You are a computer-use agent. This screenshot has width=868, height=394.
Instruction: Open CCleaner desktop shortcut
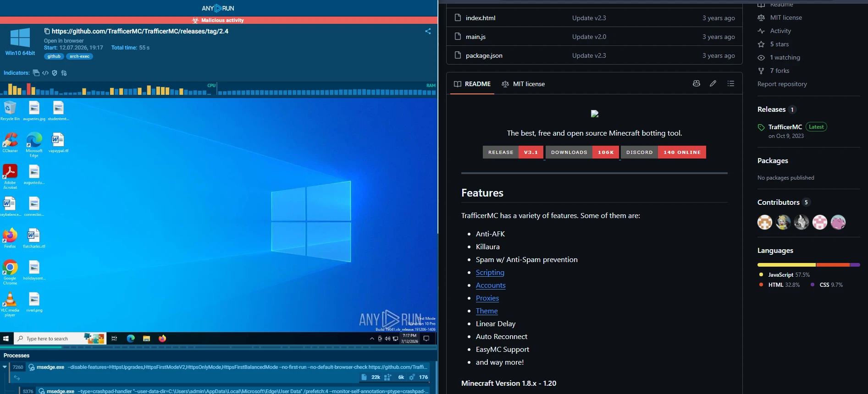pyautogui.click(x=10, y=142)
